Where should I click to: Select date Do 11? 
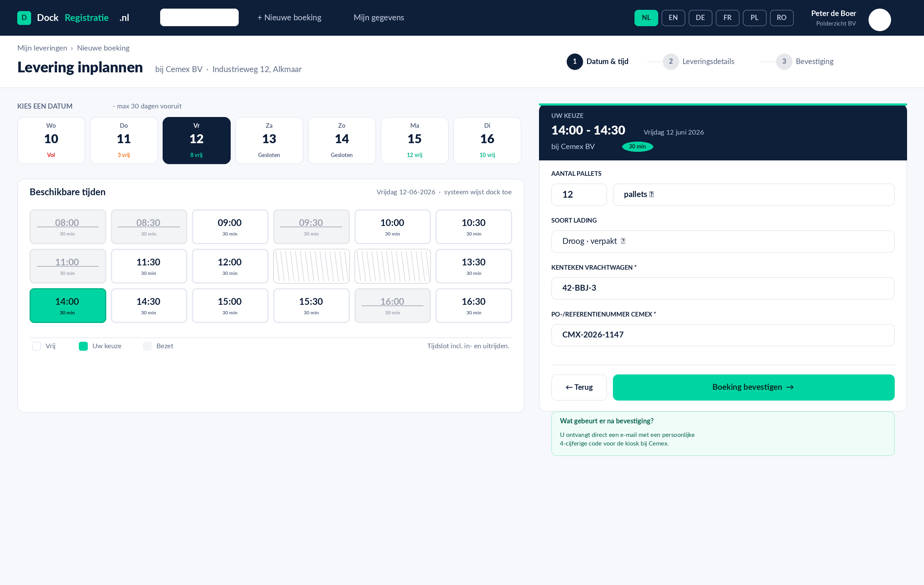[x=124, y=140]
